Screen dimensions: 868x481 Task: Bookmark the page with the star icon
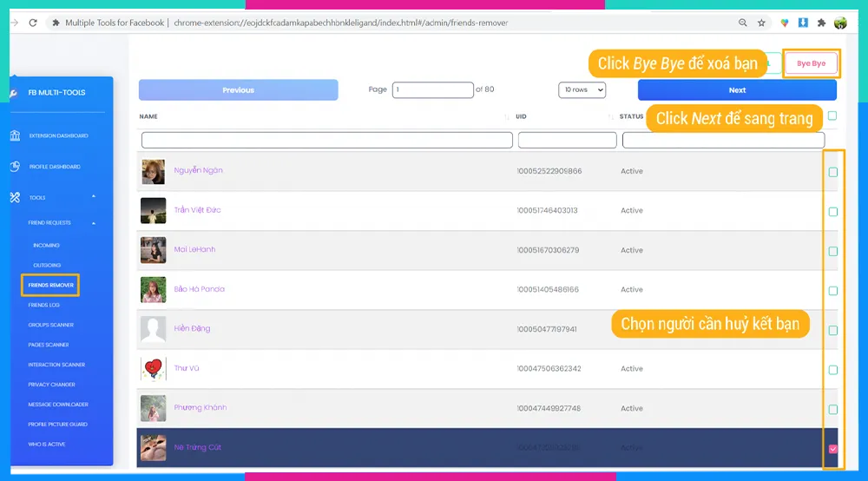click(761, 23)
